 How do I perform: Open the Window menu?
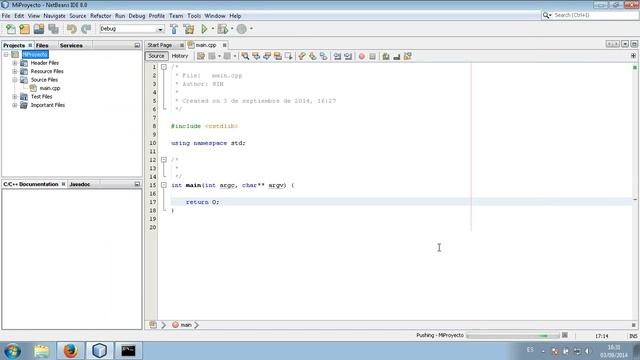(215, 16)
